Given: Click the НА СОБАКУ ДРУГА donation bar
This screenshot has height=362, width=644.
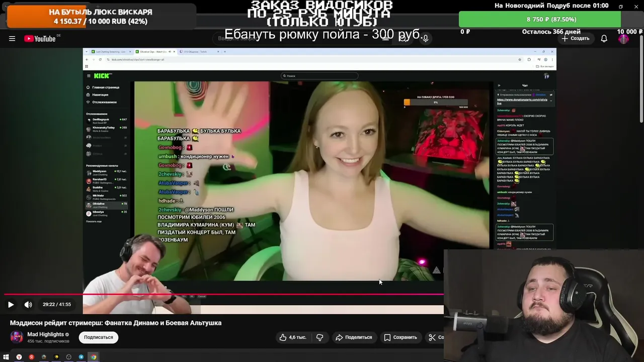Looking at the screenshot, I should [x=436, y=102].
